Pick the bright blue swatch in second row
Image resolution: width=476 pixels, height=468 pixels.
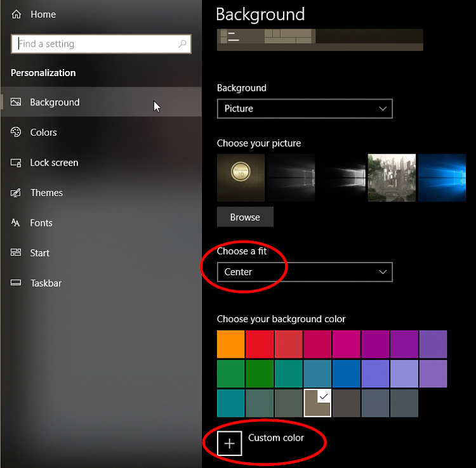(x=347, y=374)
